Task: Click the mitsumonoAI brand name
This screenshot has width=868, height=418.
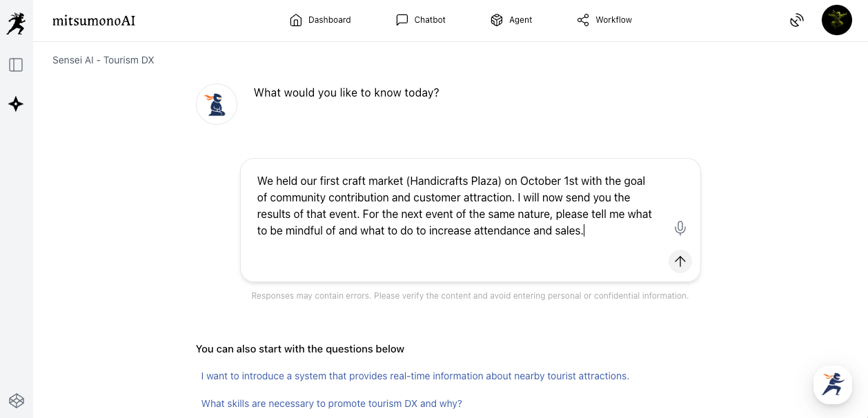Action: pyautogui.click(x=94, y=21)
